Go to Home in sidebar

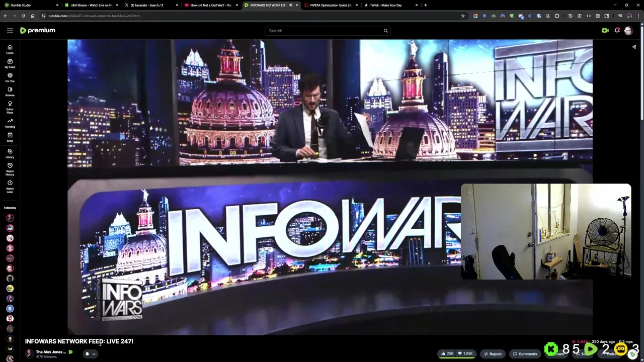(x=10, y=49)
